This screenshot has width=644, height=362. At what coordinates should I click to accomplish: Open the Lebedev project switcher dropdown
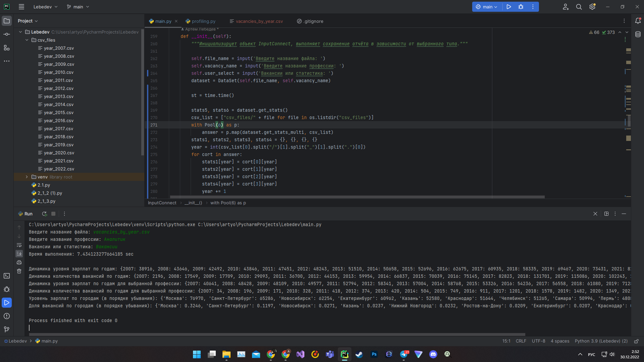point(45,7)
